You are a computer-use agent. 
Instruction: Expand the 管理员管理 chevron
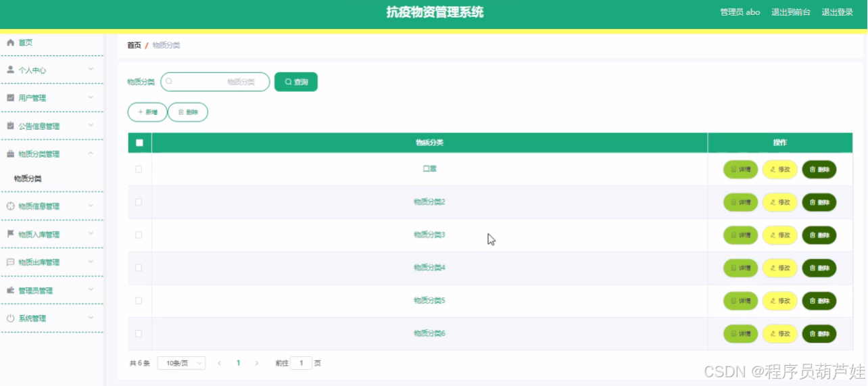91,290
